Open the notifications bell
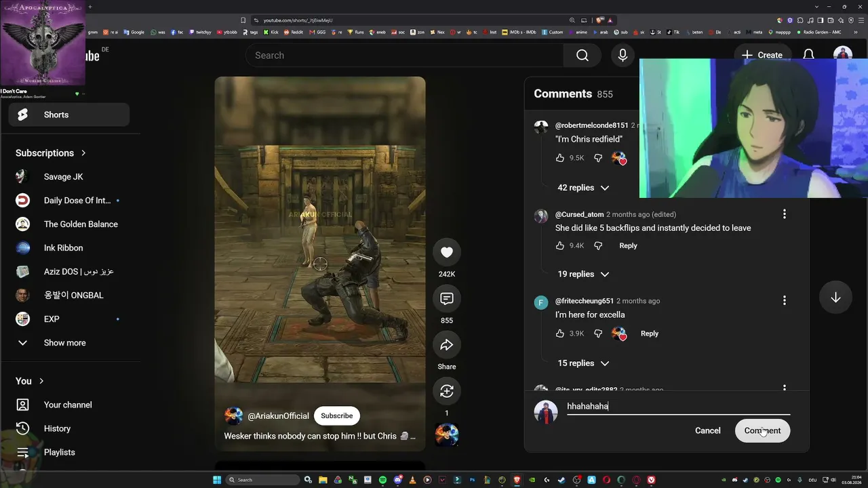The image size is (868, 488). point(808,55)
